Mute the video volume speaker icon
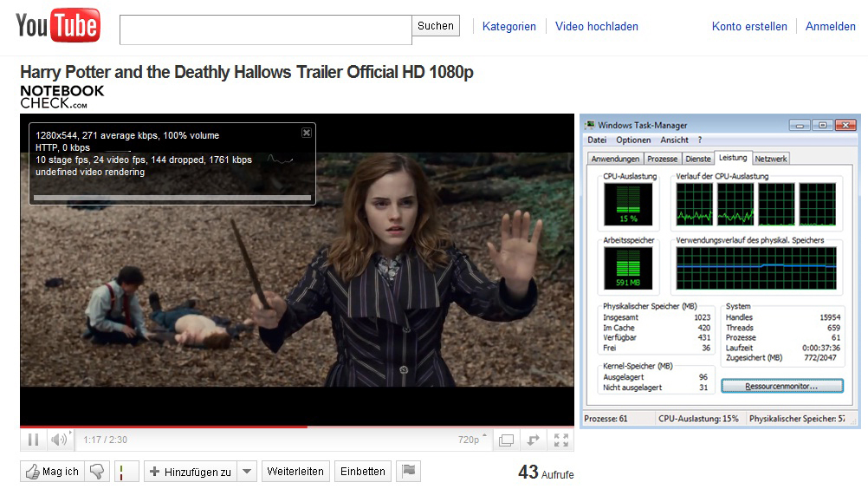Viewport: 868px width, 489px height. (x=58, y=440)
